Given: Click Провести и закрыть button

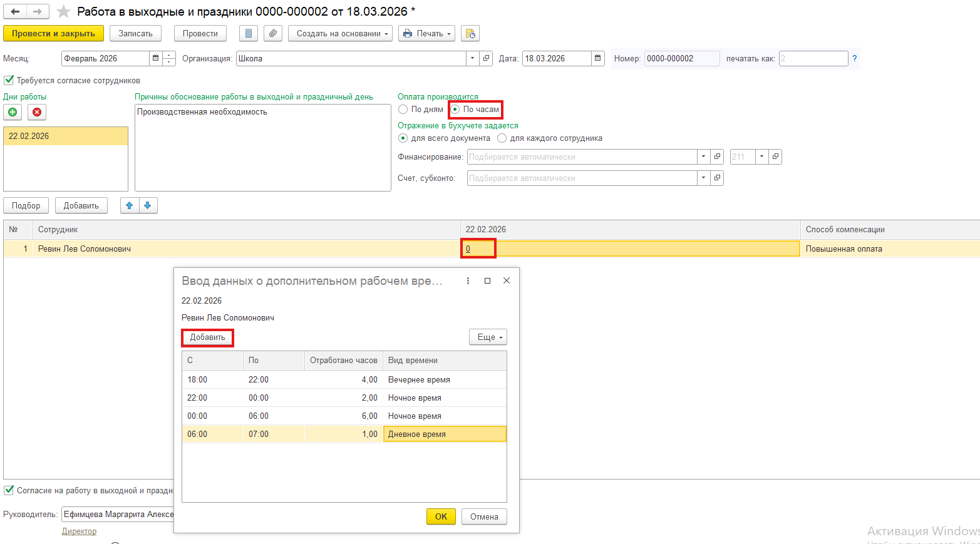Looking at the screenshot, I should coord(53,33).
